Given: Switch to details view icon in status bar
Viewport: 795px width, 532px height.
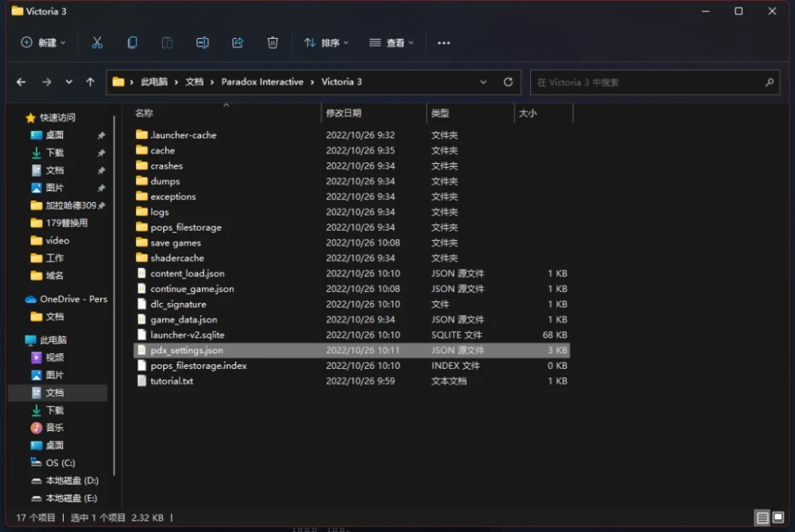Looking at the screenshot, I should 762,518.
